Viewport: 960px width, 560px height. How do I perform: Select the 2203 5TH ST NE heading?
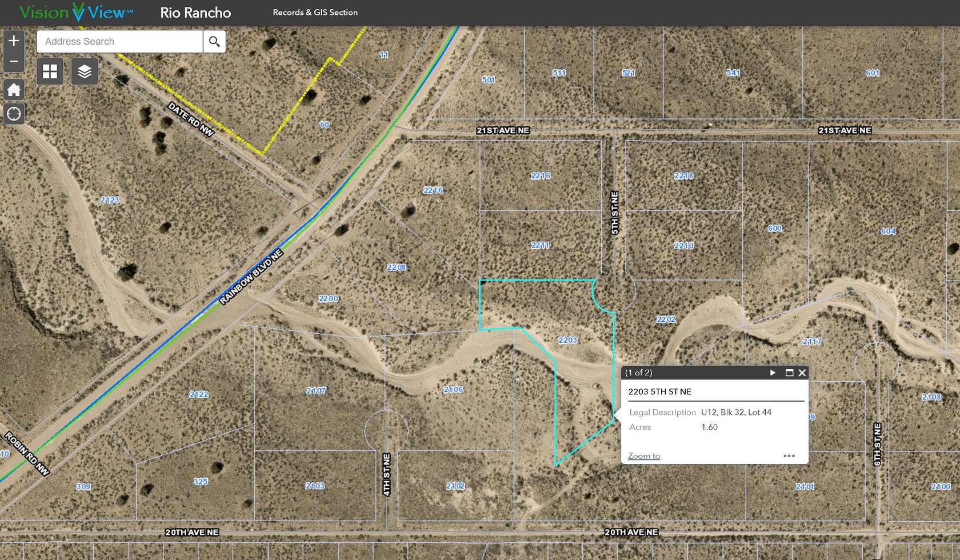coord(659,391)
